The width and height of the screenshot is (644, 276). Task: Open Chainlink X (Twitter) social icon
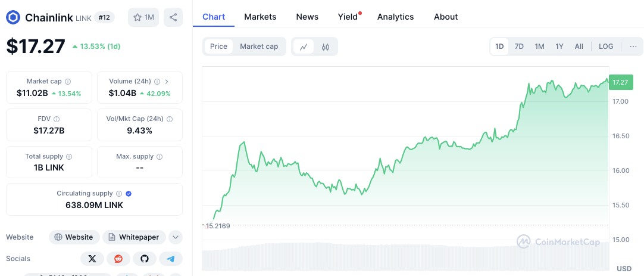(92, 259)
